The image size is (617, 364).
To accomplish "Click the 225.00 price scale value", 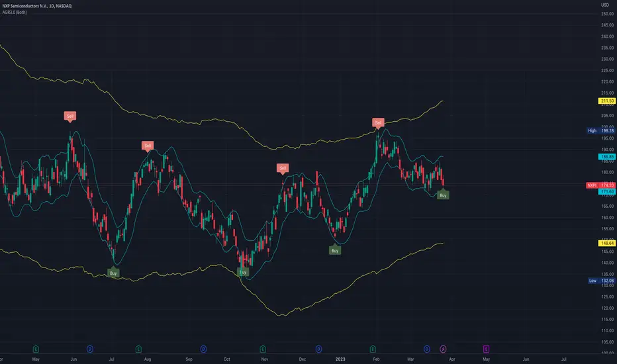I will point(607,70).
